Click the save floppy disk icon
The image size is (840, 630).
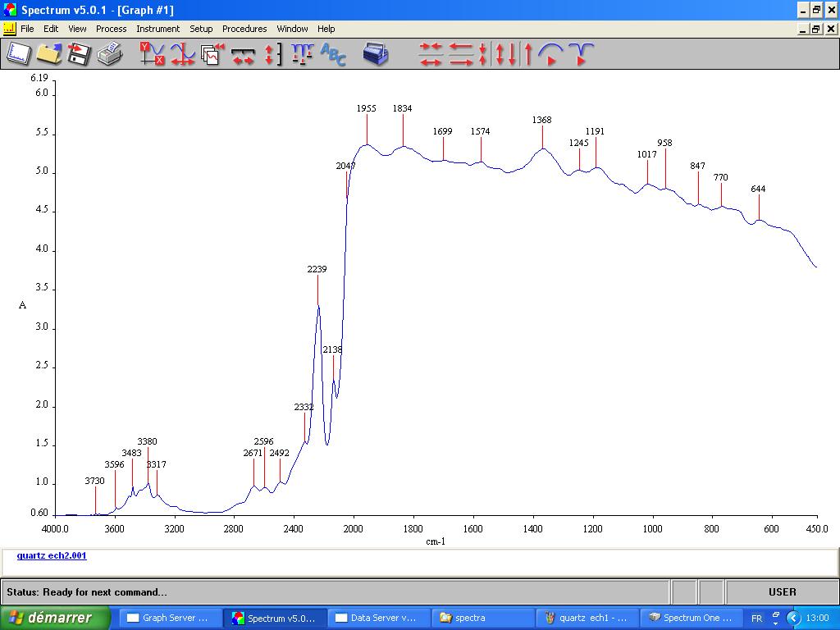pyautogui.click(x=79, y=54)
